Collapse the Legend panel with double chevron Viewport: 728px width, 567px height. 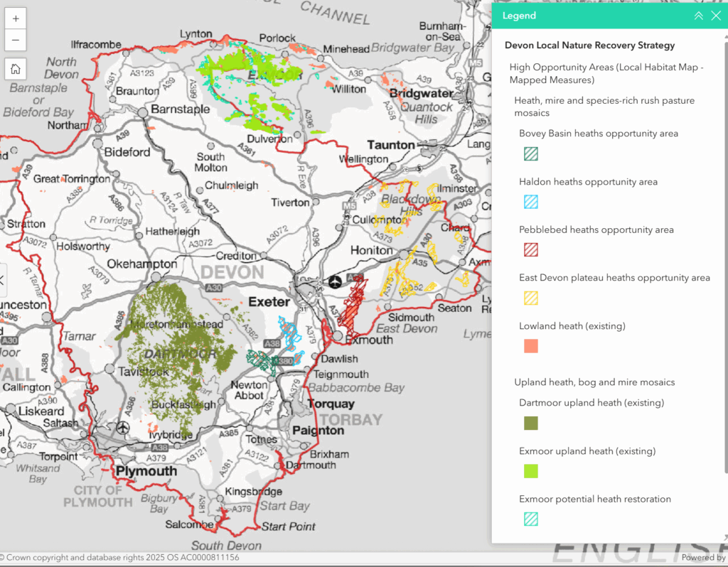[x=698, y=16]
